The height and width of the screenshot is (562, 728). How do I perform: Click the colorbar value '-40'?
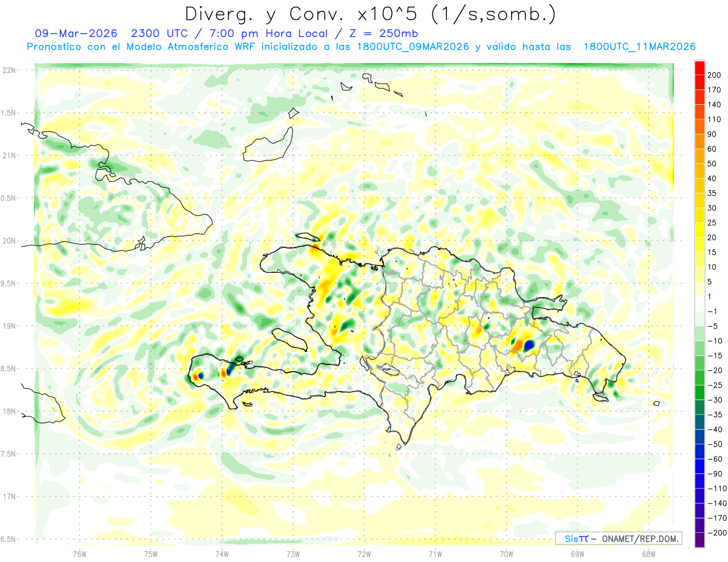[715, 429]
